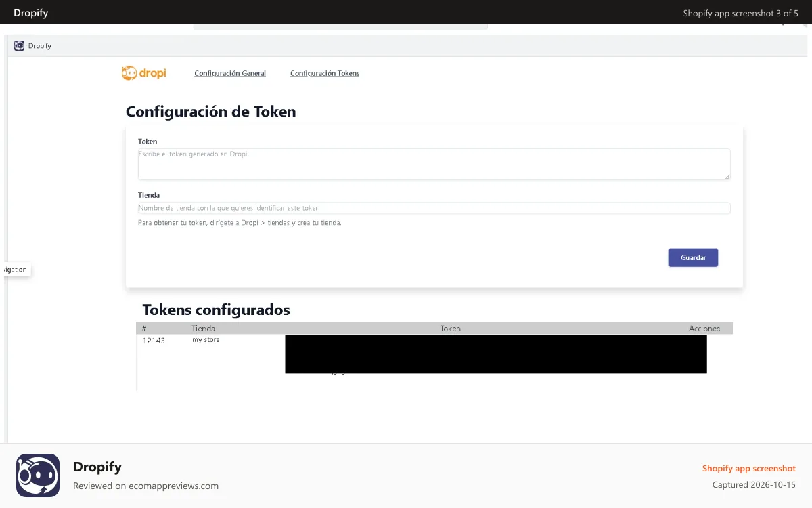Click the Dropify app icon in embedded header
812x508 pixels.
[x=19, y=46]
